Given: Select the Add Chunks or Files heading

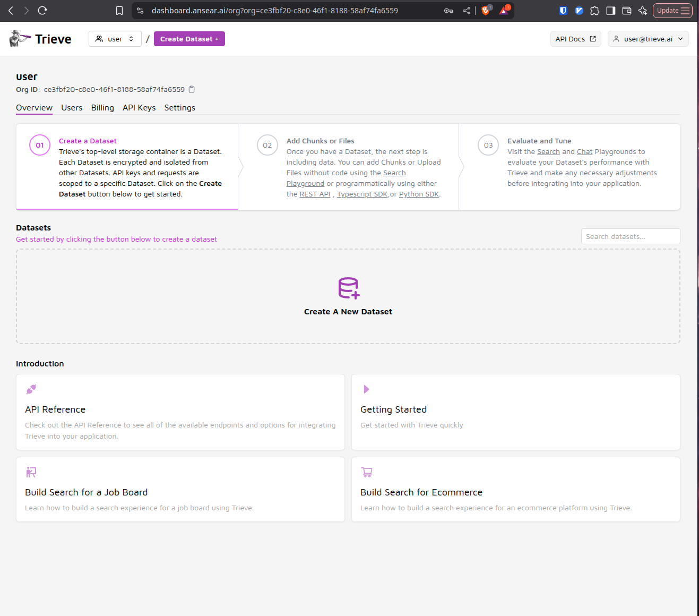Looking at the screenshot, I should pyautogui.click(x=320, y=141).
